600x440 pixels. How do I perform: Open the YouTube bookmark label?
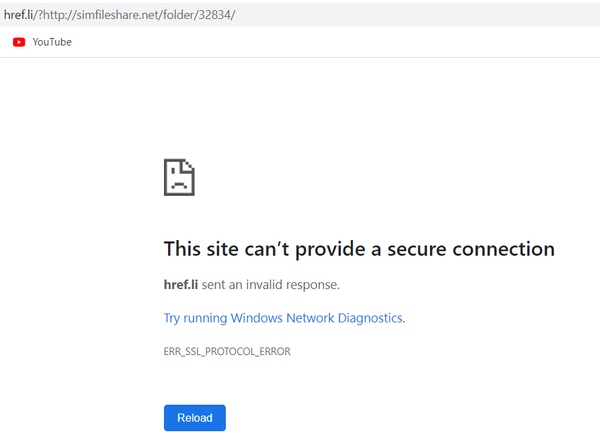click(x=52, y=42)
